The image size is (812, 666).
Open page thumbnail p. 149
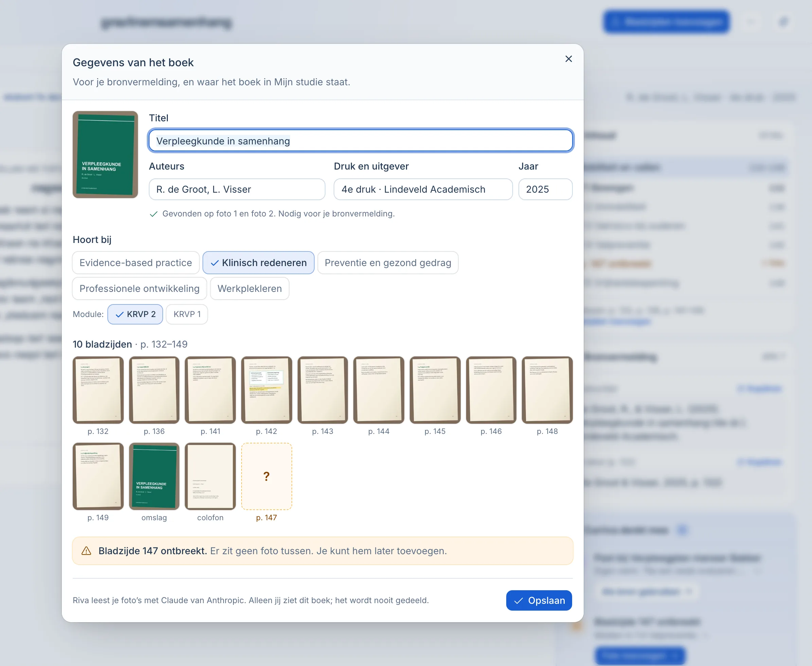pyautogui.click(x=98, y=476)
